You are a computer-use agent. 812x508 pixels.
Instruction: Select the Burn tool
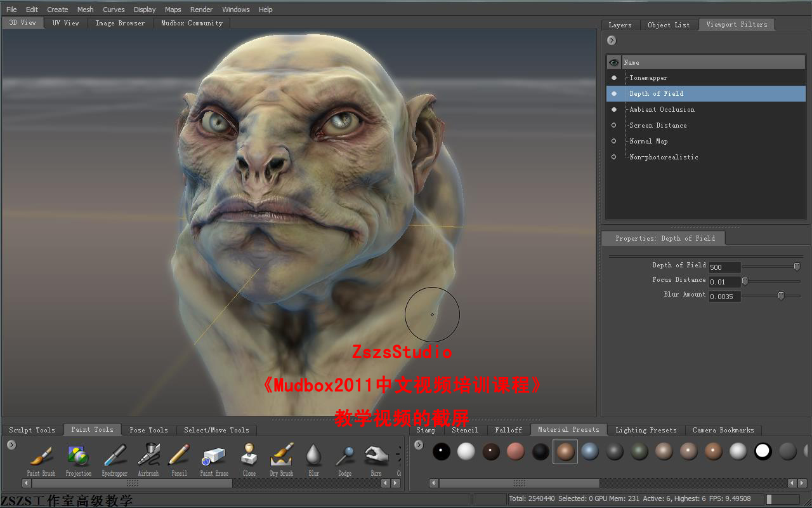(376, 458)
